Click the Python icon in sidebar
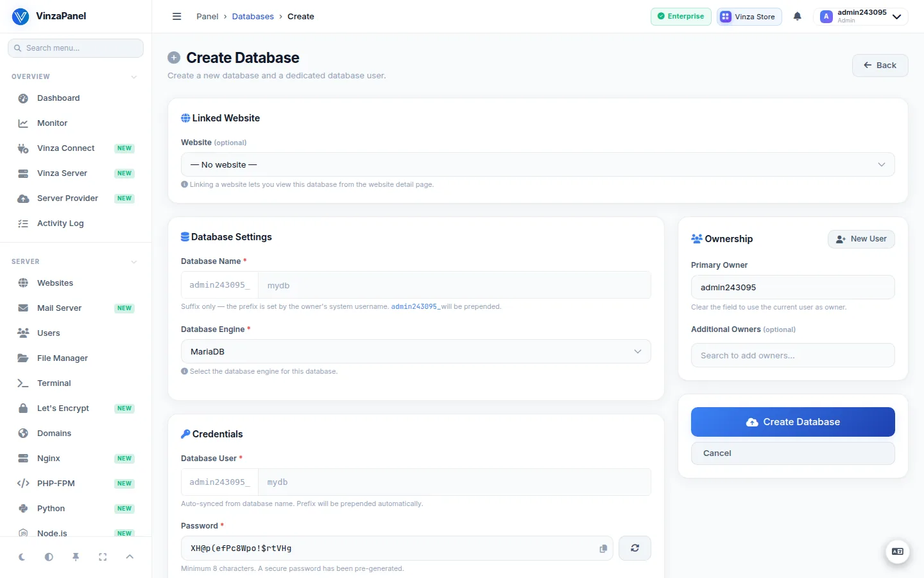 point(23,509)
